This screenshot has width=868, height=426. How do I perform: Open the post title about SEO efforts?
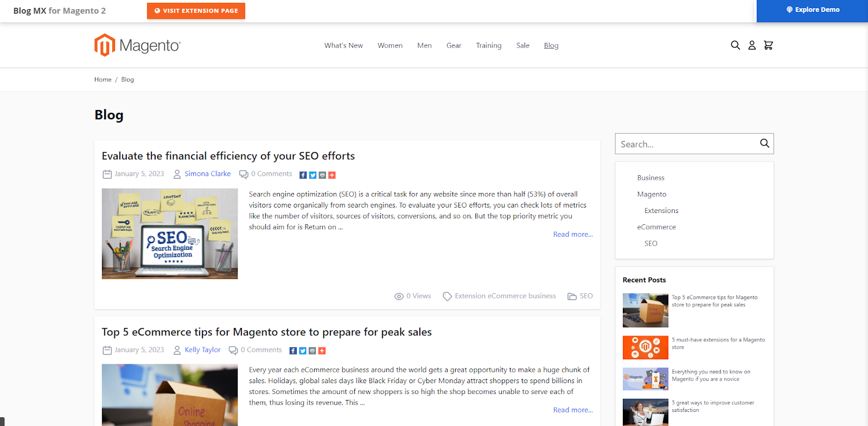pyautogui.click(x=228, y=156)
